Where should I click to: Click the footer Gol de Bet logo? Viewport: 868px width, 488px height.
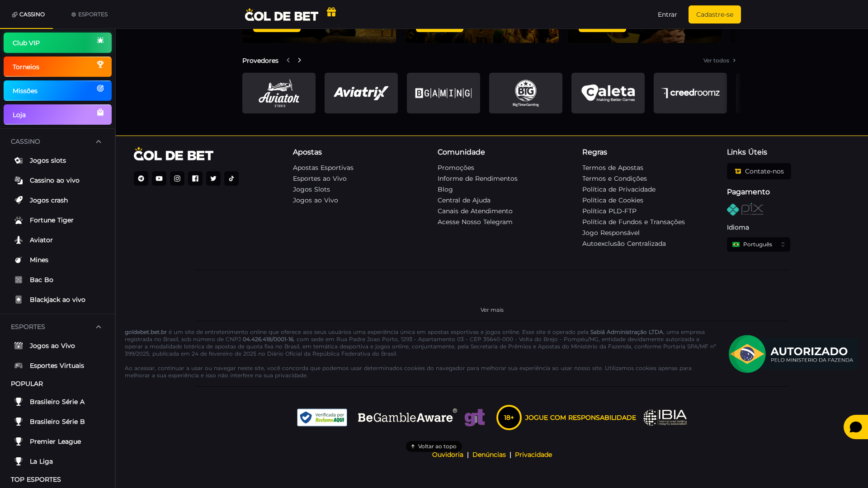[174, 154]
